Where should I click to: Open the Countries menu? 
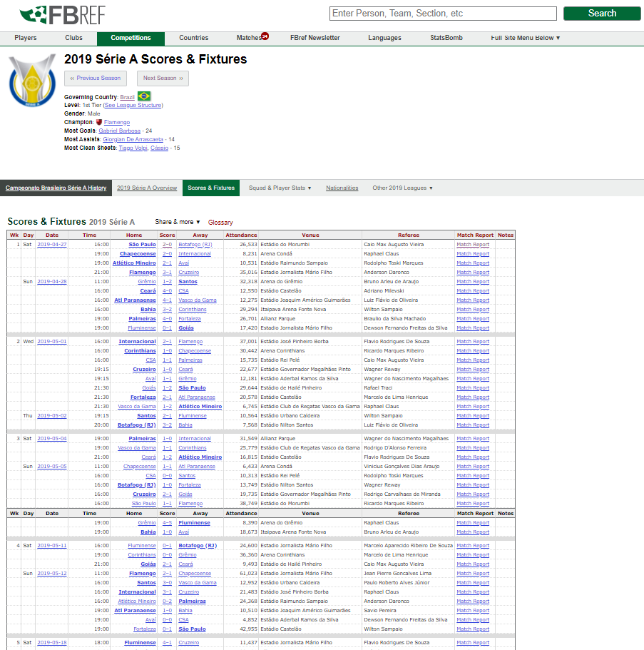tap(193, 38)
